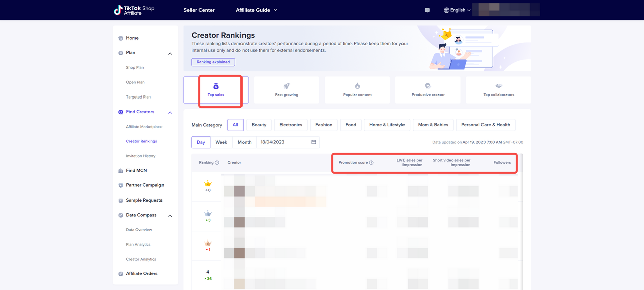Collapse the Data Compass sidebar section
This screenshot has width=644, height=290.
[170, 216]
